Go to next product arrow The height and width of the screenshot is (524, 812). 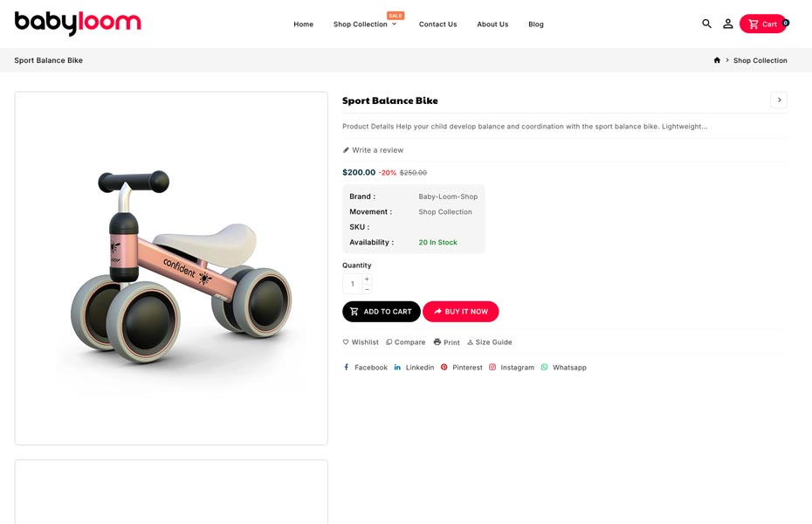pyautogui.click(x=779, y=100)
